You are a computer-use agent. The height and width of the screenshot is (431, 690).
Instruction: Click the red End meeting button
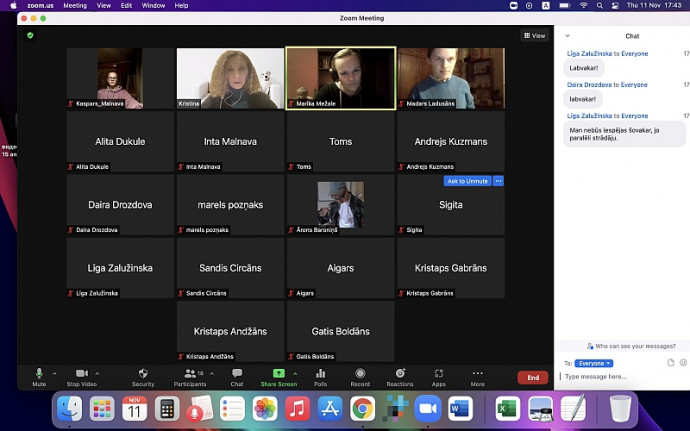coord(532,377)
